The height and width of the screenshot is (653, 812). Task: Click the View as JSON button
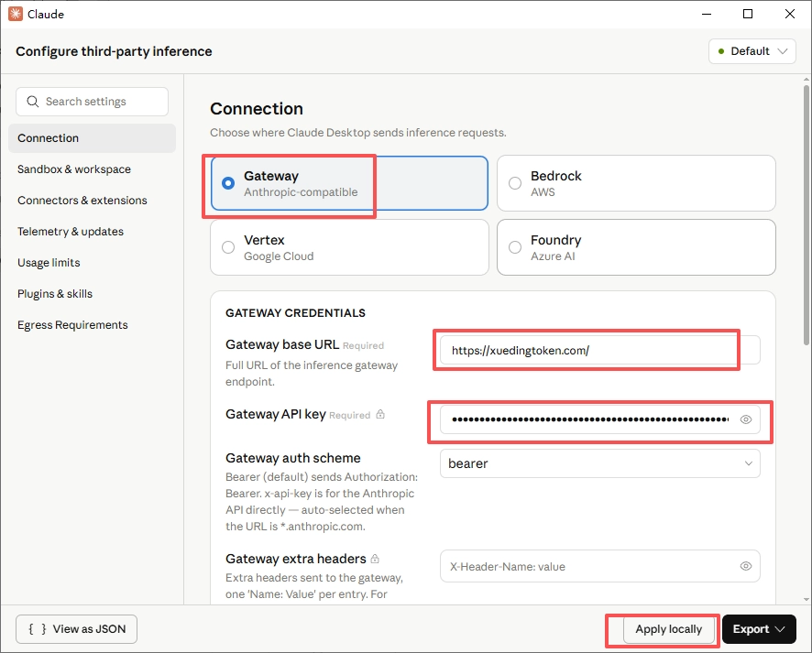click(x=77, y=629)
